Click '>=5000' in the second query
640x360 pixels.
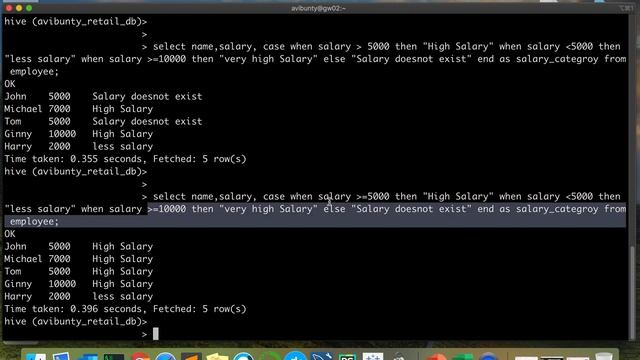tap(373, 196)
